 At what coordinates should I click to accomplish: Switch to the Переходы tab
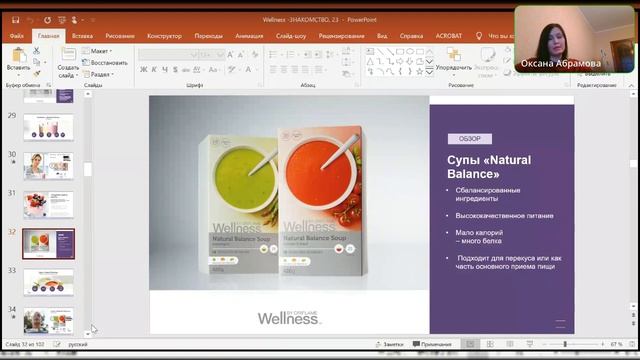(x=209, y=36)
